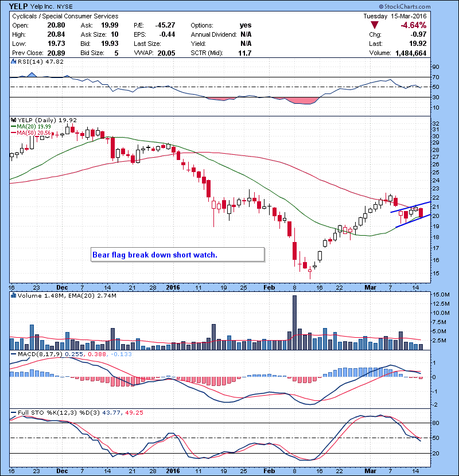Click the Last price 19.92 in the quote header
Image resolution: width=459 pixels, height=476 pixels.
click(418, 44)
